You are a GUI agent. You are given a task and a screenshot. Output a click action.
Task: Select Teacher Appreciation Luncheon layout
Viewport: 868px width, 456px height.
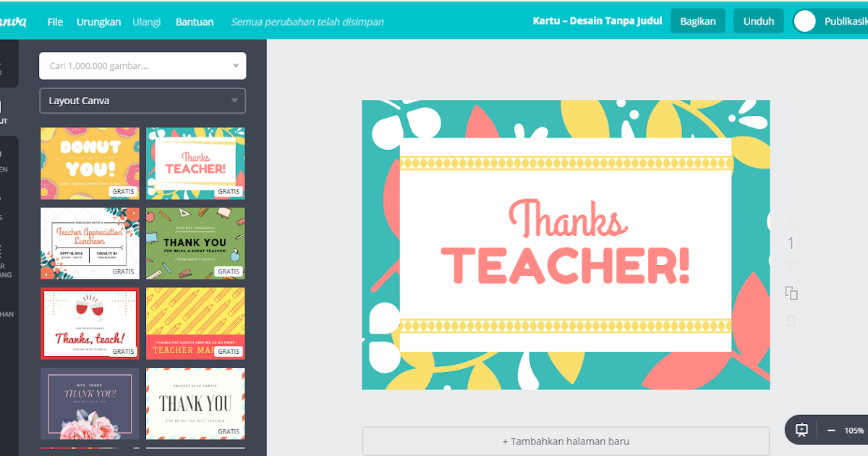pyautogui.click(x=90, y=243)
